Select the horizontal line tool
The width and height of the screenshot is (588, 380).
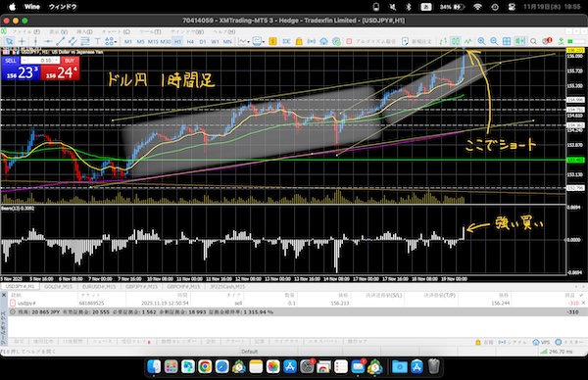(x=48, y=41)
